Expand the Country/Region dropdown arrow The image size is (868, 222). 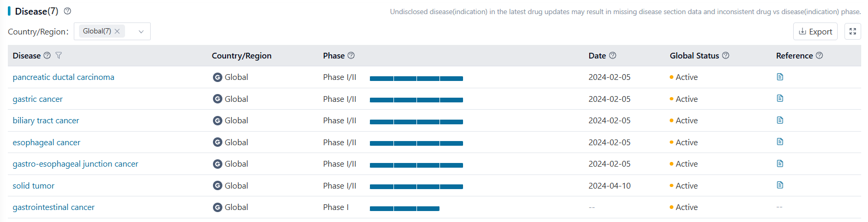pyautogui.click(x=141, y=31)
